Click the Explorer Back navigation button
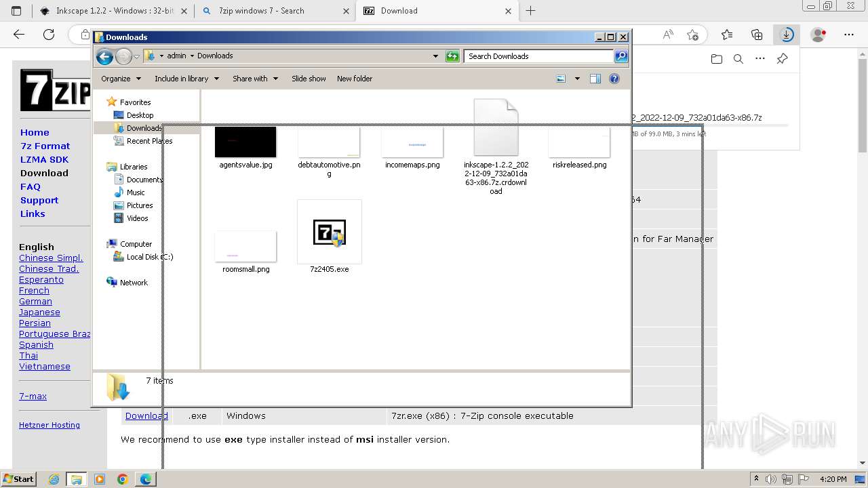This screenshot has height=488, width=868. coord(104,56)
